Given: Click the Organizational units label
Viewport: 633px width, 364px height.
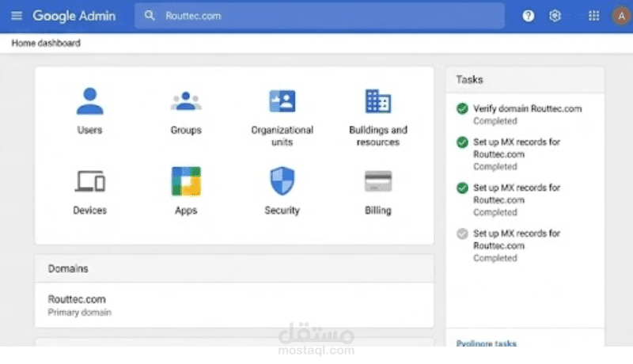Looking at the screenshot, I should [x=282, y=136].
